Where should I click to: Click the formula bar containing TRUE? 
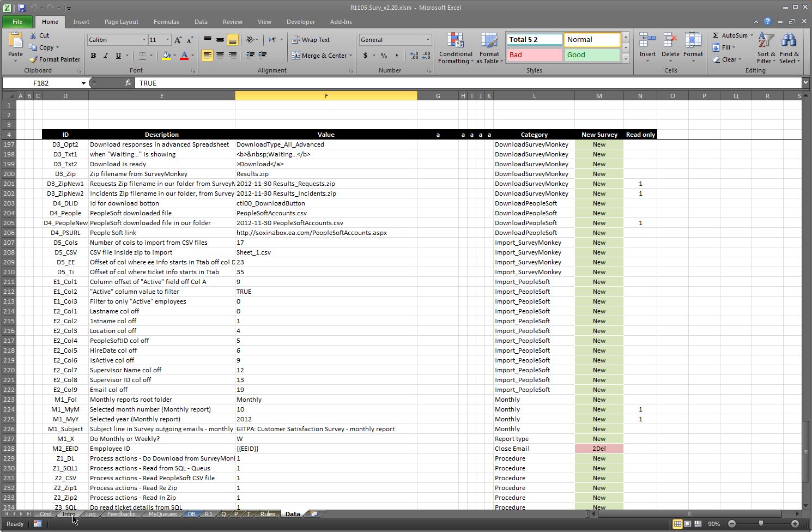click(x=468, y=83)
